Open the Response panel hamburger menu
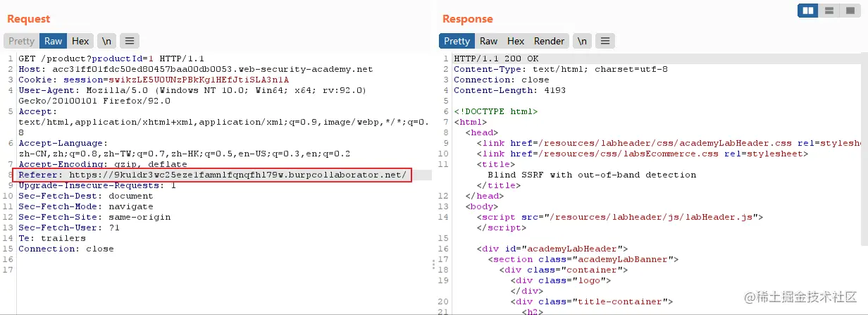This screenshot has width=868, height=315. point(606,41)
